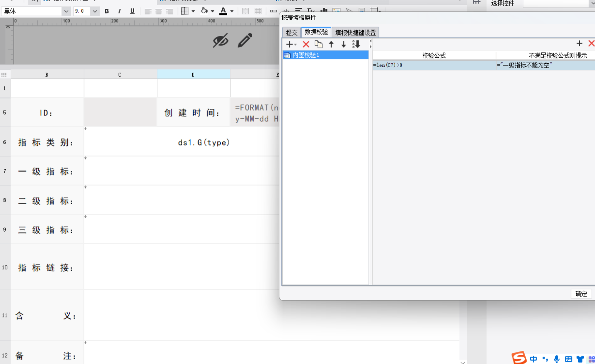Select the 创建时间 label cell
The height and width of the screenshot is (364, 595).
pos(193,113)
